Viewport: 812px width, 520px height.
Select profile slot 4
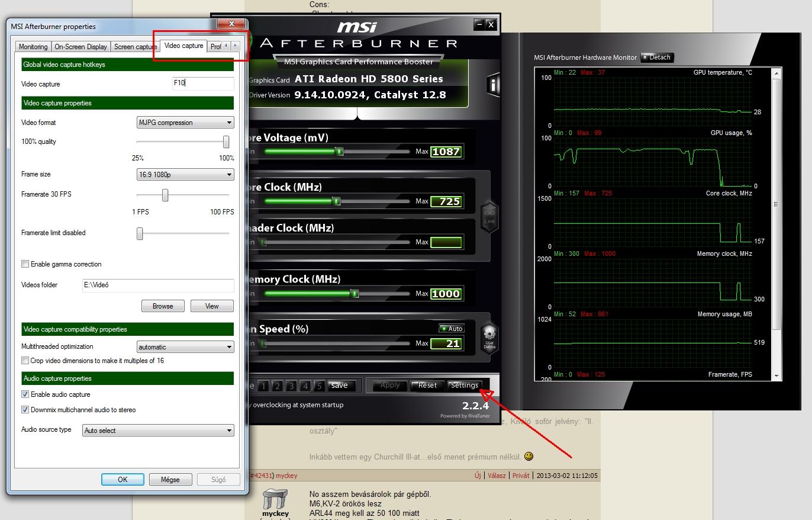pyautogui.click(x=305, y=386)
